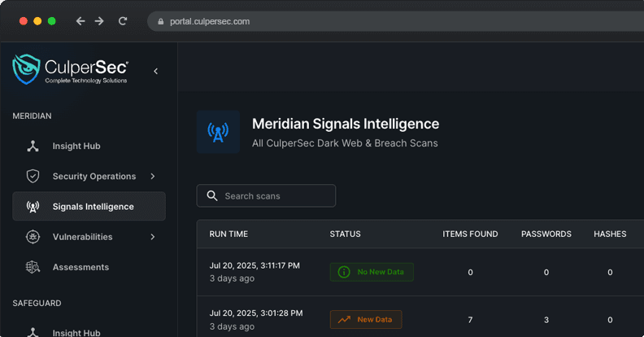Click the No New Data status badge
Viewport: 644px width, 337px height.
372,272
